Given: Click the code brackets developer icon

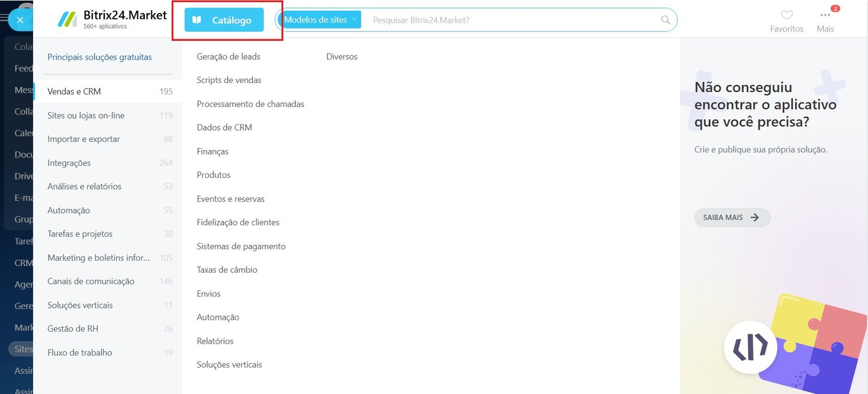Looking at the screenshot, I should pos(750,347).
